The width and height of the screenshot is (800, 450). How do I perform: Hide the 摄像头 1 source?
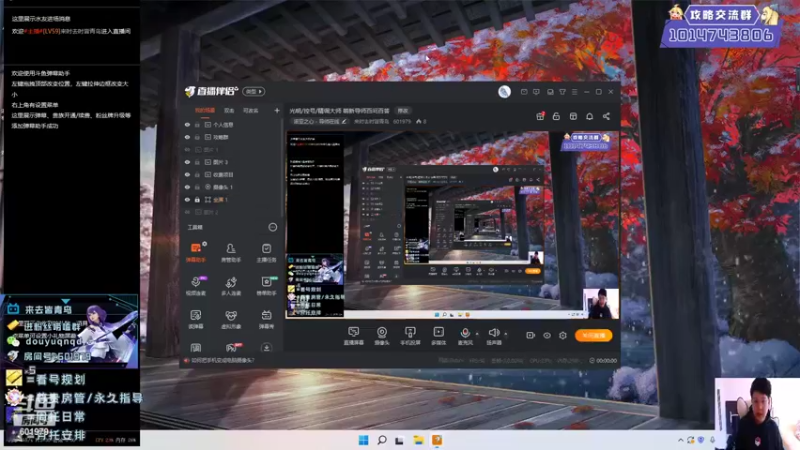[187, 187]
